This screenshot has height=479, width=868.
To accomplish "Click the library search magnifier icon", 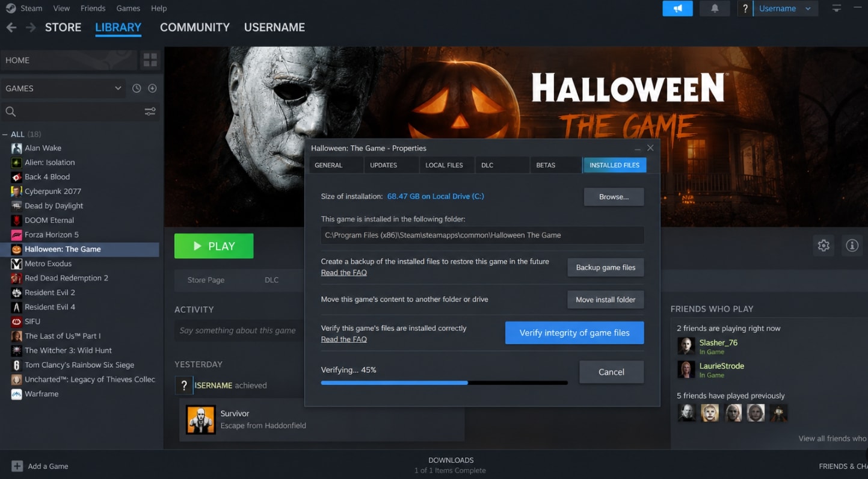I will [10, 112].
